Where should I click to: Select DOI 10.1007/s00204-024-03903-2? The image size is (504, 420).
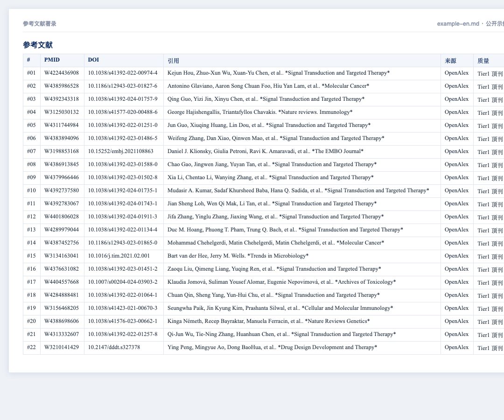pos(123,282)
